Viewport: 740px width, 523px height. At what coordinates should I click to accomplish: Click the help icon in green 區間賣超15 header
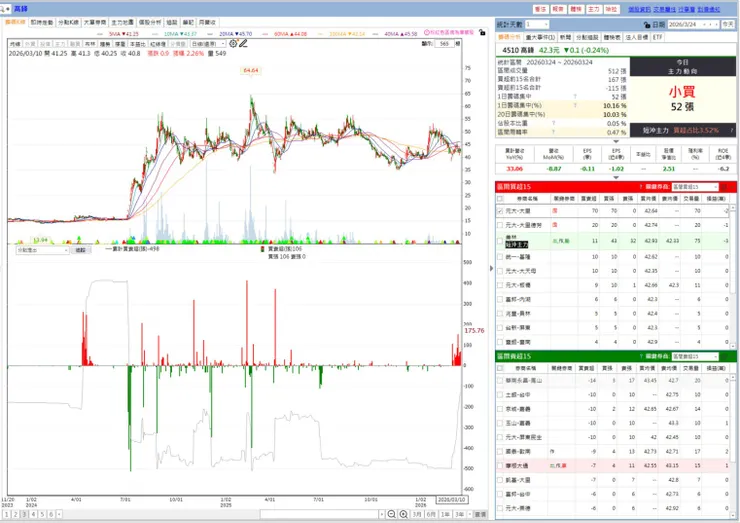tap(641, 356)
